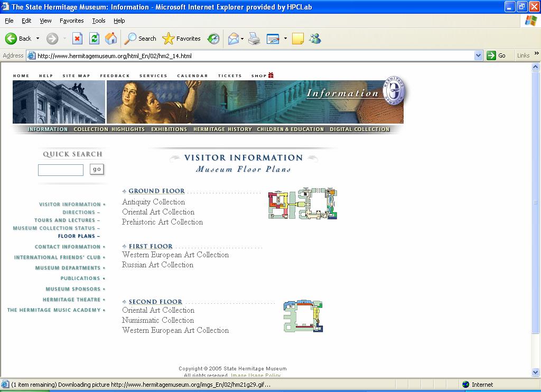Screen dimensions: 541x392
Task: Click the vertical scrollbar up arrow
Action: pyautogui.click(x=535, y=67)
